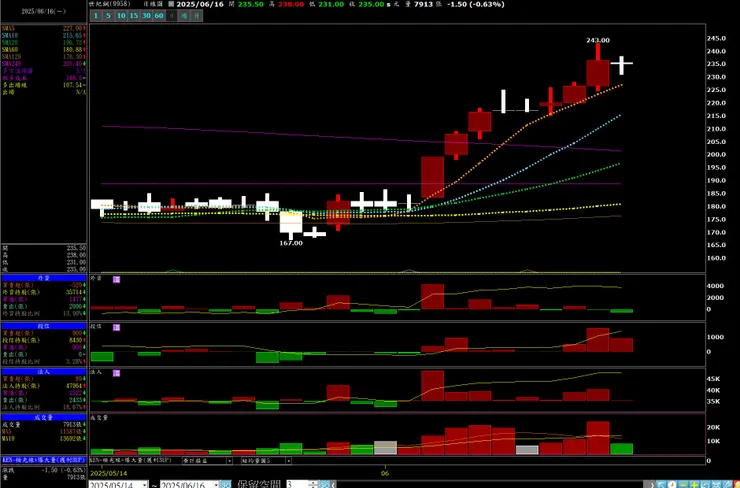Select the 法人 panel header

(x=43, y=371)
